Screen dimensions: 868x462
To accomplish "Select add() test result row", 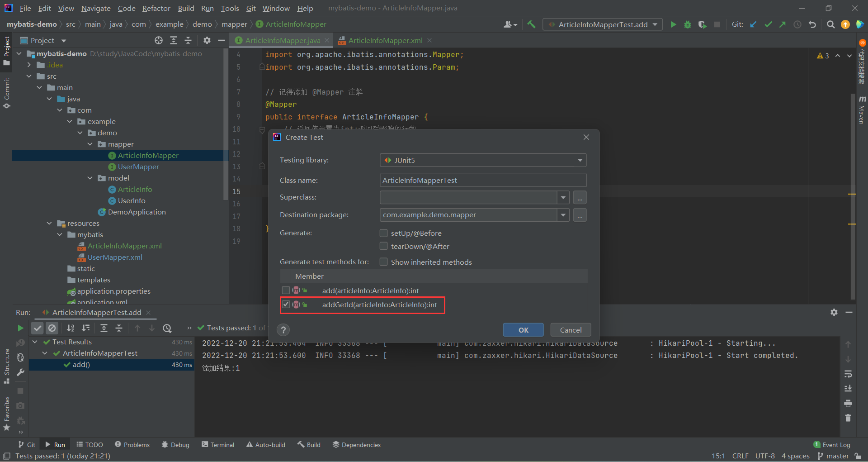I will [x=112, y=365].
